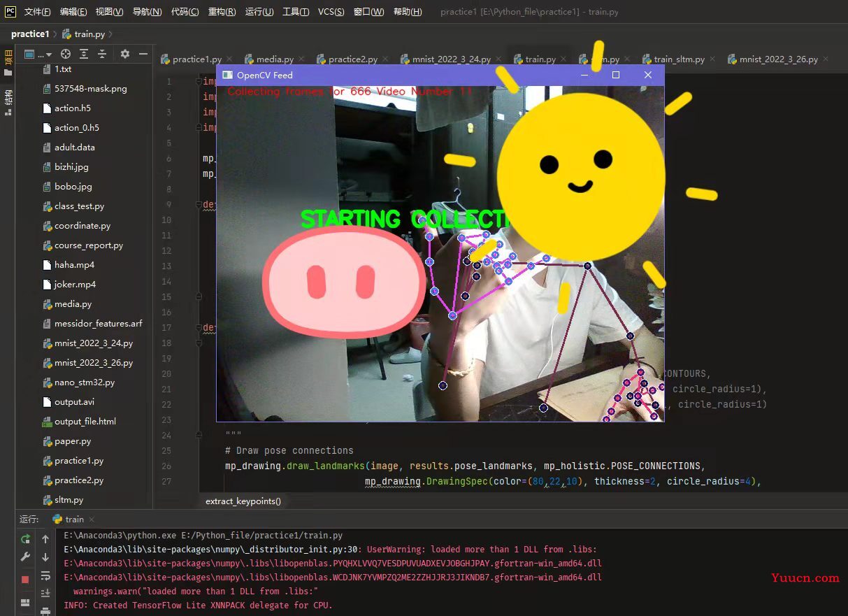Screen dimensions: 848x616
Task: Click the expand all icon in project panel
Action: (x=84, y=54)
